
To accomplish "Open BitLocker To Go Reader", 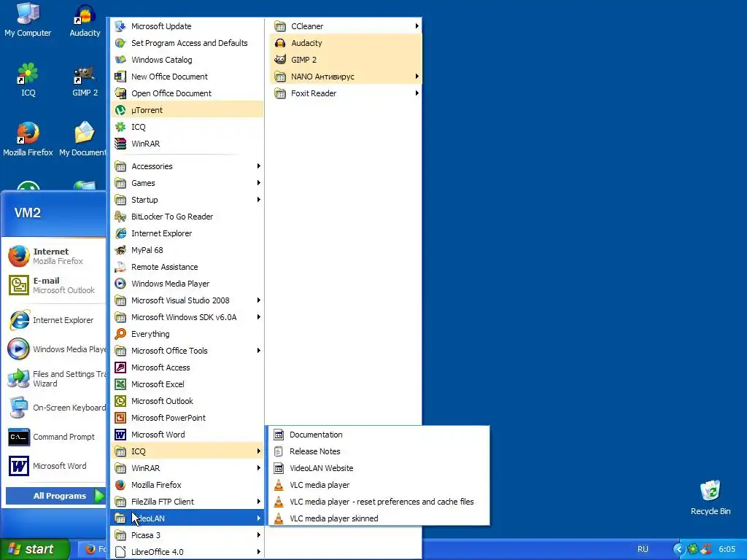I will coord(187,216).
